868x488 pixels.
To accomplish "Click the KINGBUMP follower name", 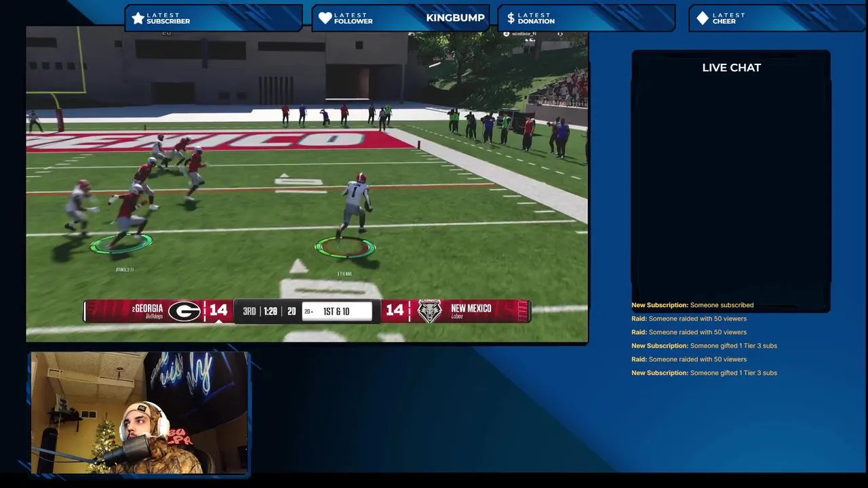I will pos(455,18).
